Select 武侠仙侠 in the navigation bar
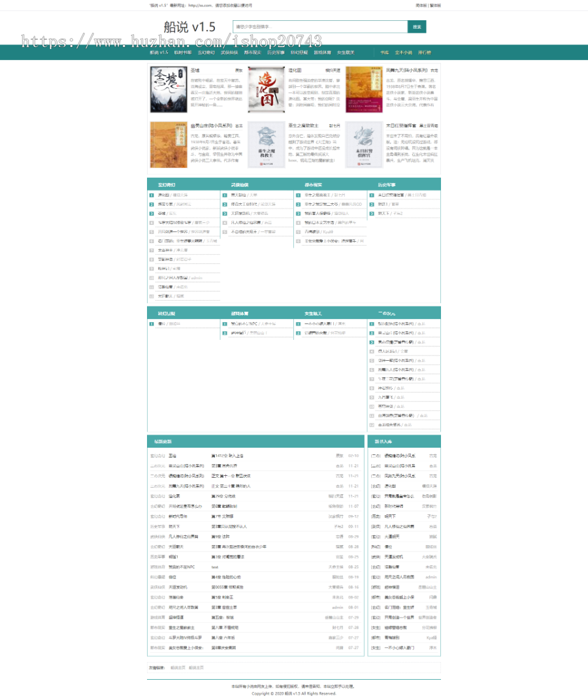This screenshot has height=700, width=588. coord(229,53)
